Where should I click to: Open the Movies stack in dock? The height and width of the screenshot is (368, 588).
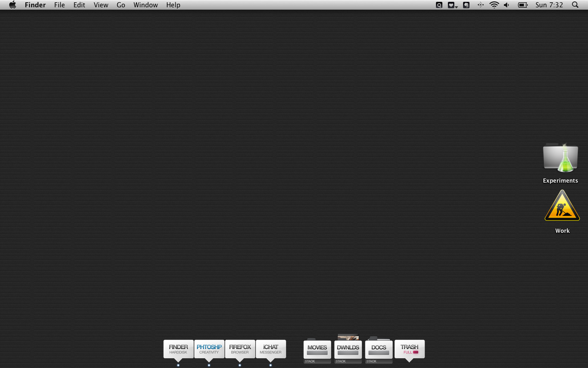[x=317, y=351]
